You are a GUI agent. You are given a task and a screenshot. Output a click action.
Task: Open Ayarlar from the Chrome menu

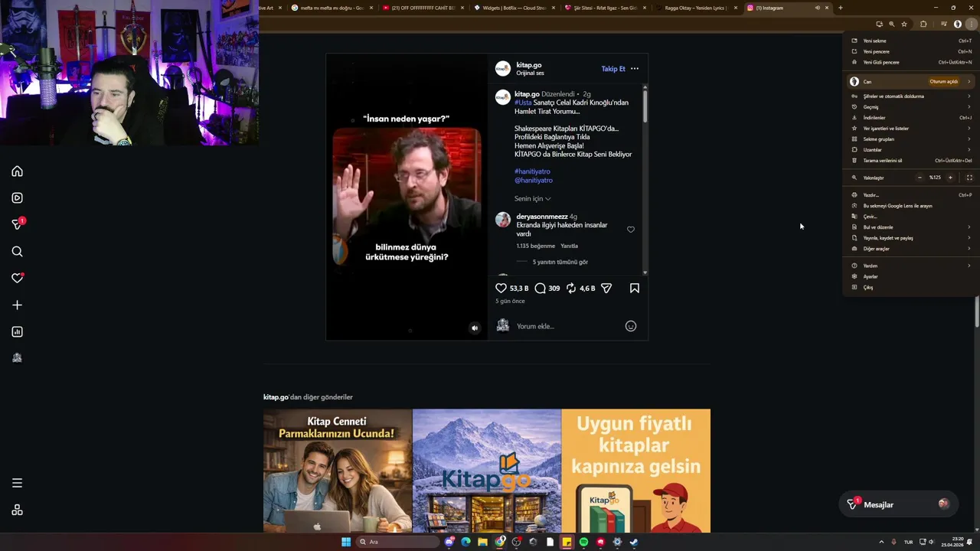point(911,276)
